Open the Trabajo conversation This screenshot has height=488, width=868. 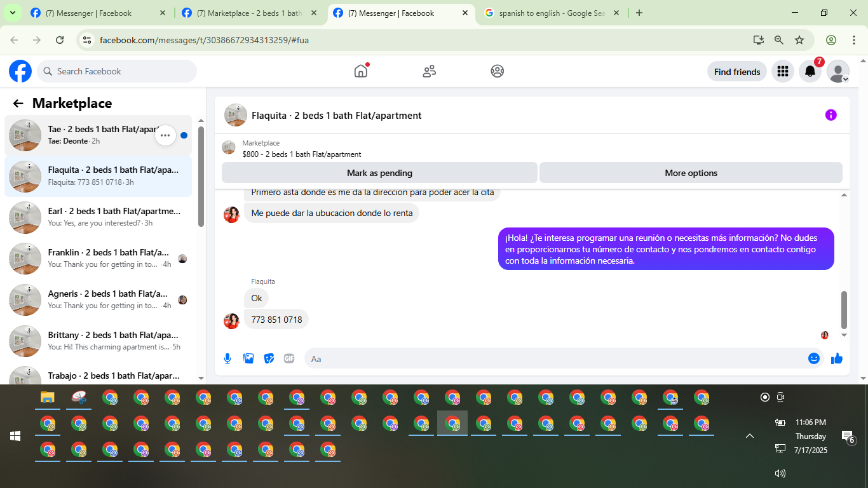(x=98, y=374)
